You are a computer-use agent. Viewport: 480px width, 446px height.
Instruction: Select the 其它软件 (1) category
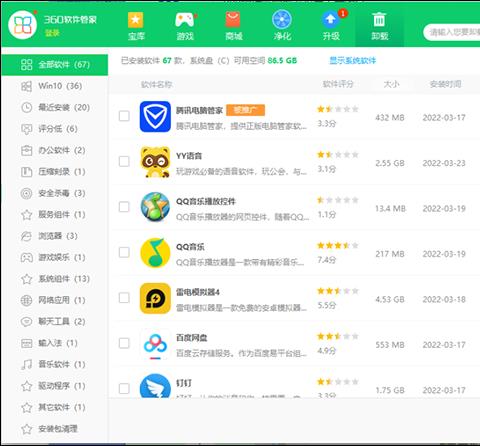click(55, 407)
